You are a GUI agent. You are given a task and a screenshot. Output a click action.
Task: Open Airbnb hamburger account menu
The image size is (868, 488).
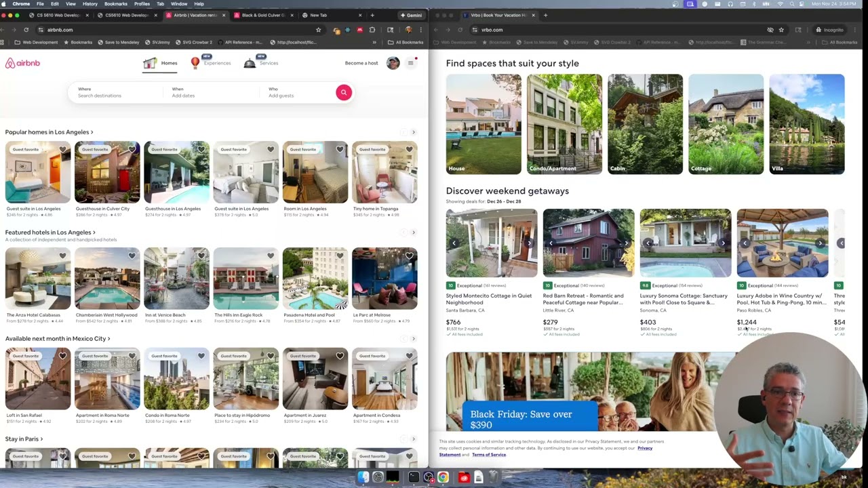coord(410,63)
